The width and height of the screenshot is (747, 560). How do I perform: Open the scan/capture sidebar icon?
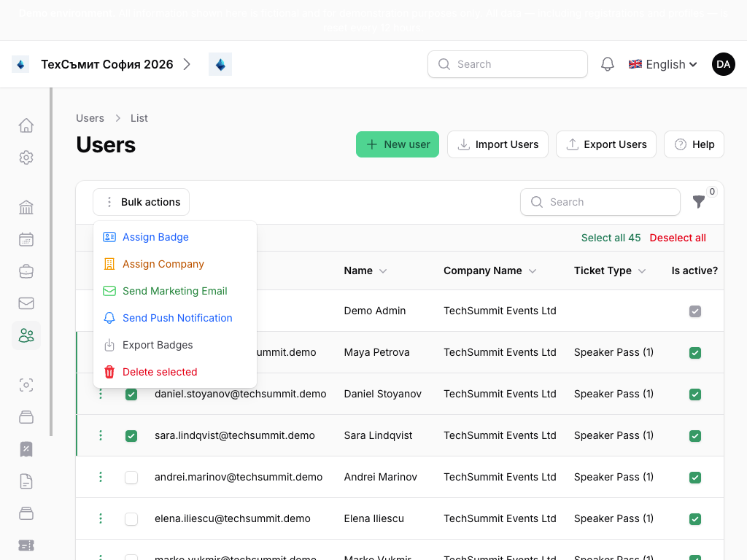[26, 385]
